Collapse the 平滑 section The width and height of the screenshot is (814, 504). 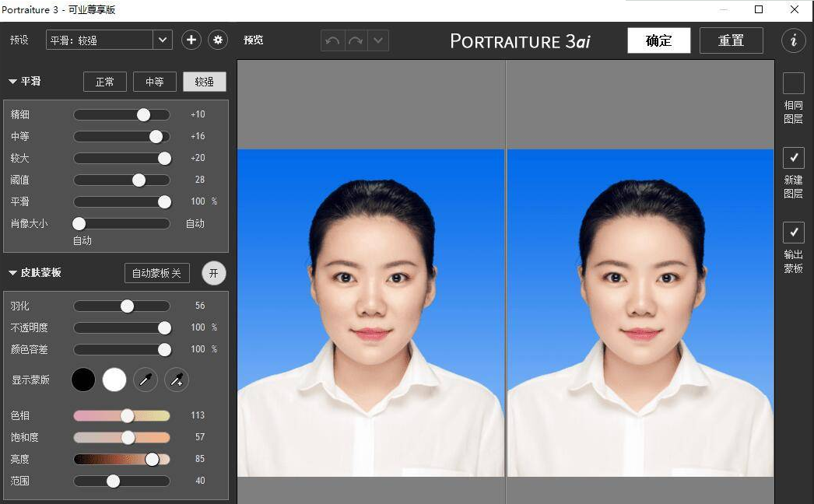pyautogui.click(x=13, y=81)
